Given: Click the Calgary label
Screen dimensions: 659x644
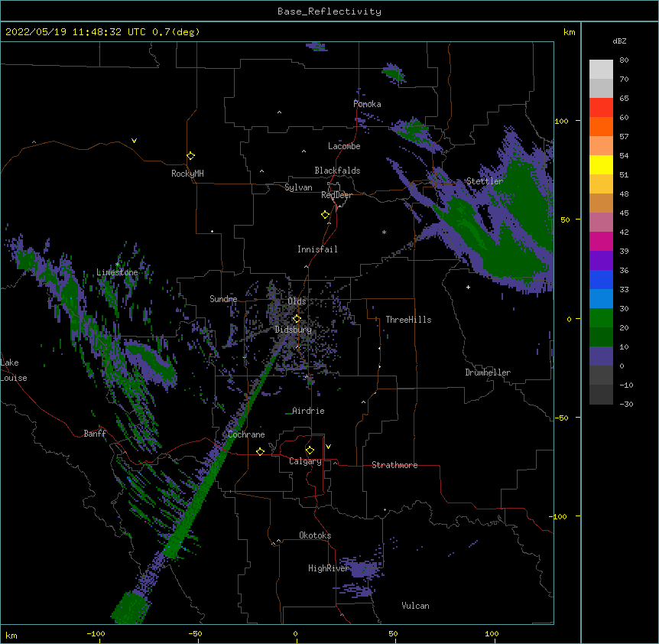Looking at the screenshot, I should coord(306,461).
